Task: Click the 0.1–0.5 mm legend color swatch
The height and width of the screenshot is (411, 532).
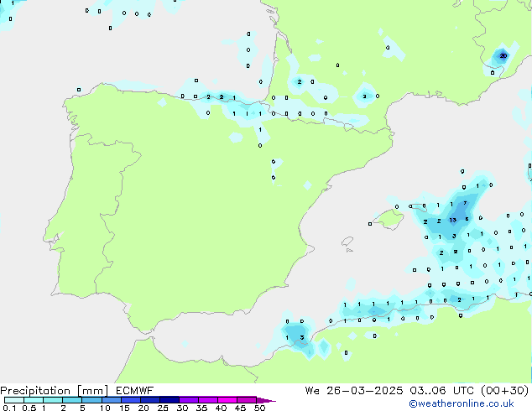Action: (14, 400)
